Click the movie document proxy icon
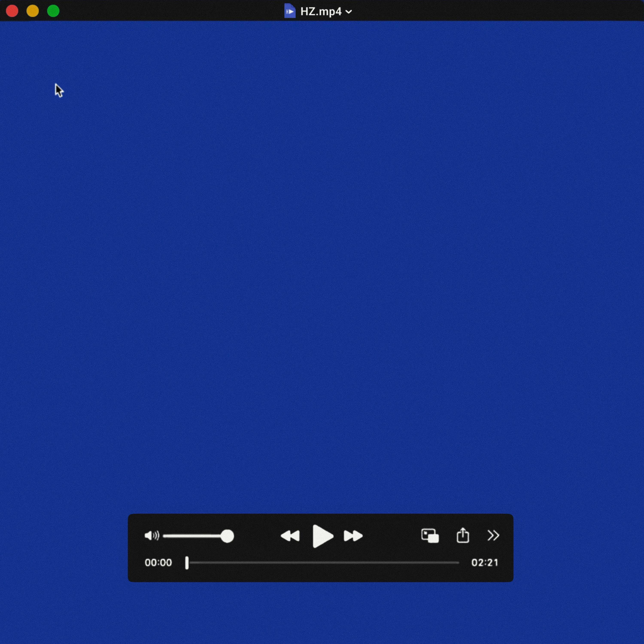 coord(290,11)
